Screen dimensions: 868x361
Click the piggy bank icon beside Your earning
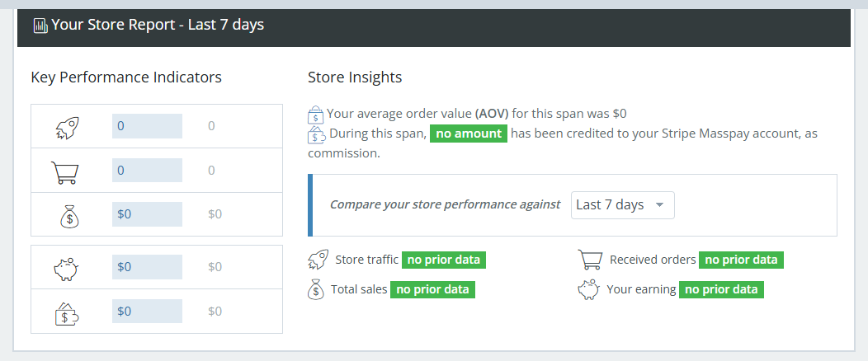tap(588, 289)
